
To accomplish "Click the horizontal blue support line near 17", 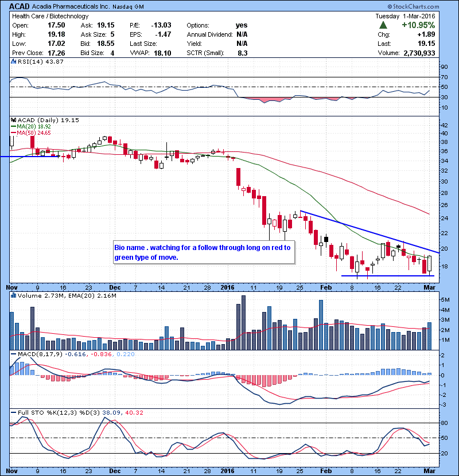I will click(x=388, y=276).
